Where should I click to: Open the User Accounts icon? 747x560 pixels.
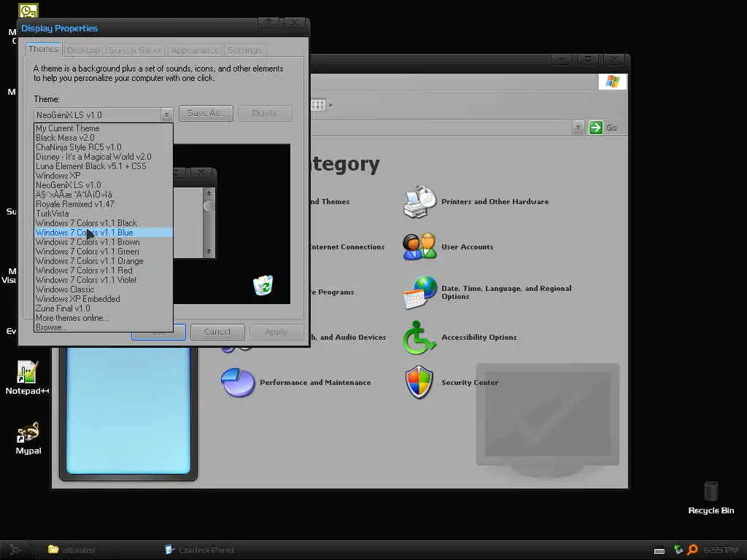click(419, 246)
